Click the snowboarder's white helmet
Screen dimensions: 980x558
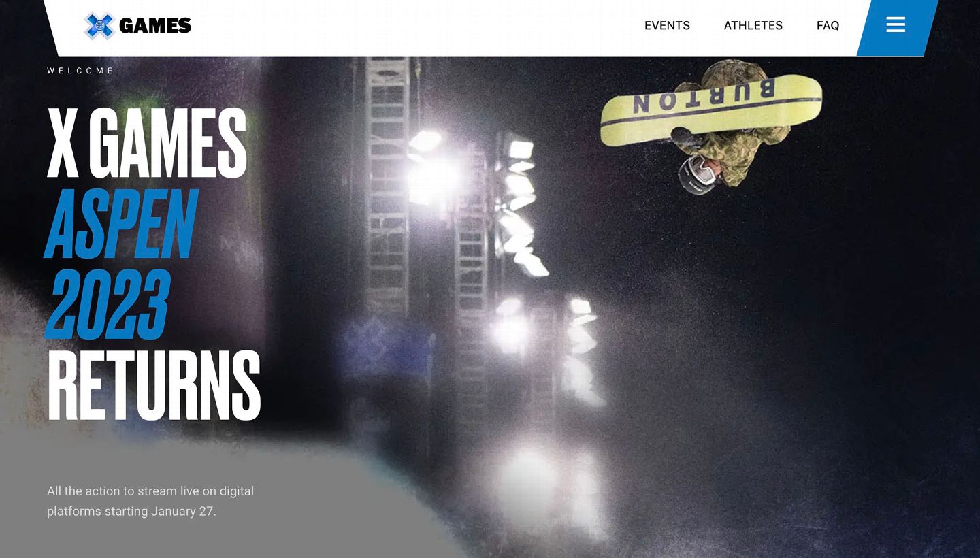pos(696,174)
